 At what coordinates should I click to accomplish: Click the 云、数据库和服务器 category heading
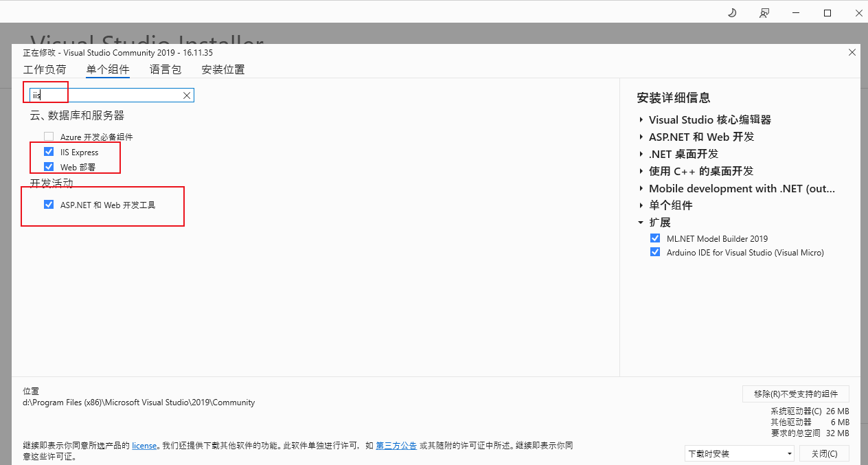click(x=77, y=115)
